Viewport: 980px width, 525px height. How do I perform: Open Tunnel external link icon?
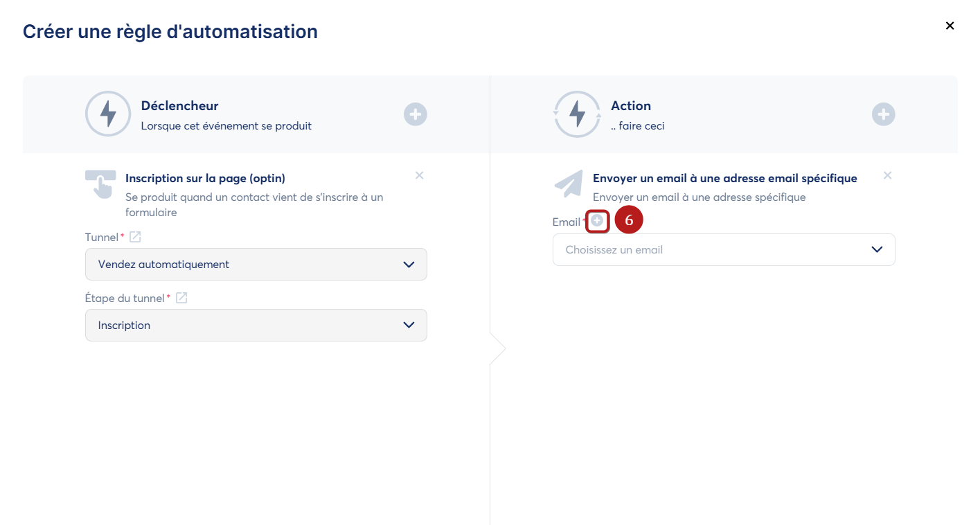pos(136,237)
